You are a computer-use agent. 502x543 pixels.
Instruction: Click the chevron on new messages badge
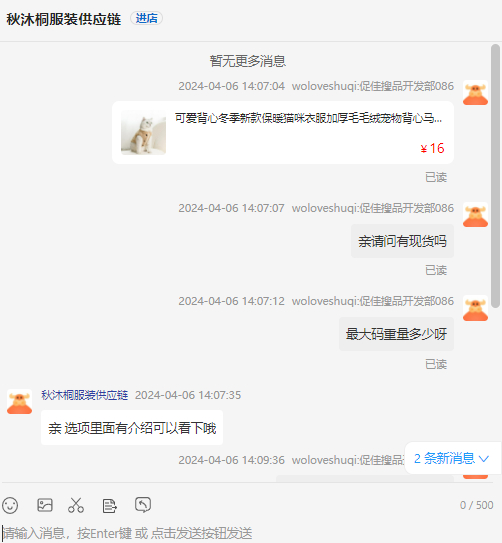pos(484,459)
